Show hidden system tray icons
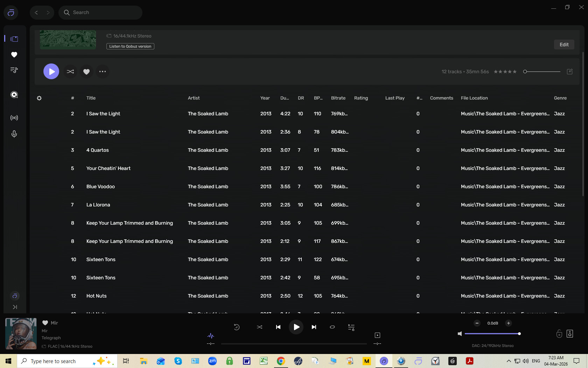Viewport: 588px width, 368px height. coord(509,361)
